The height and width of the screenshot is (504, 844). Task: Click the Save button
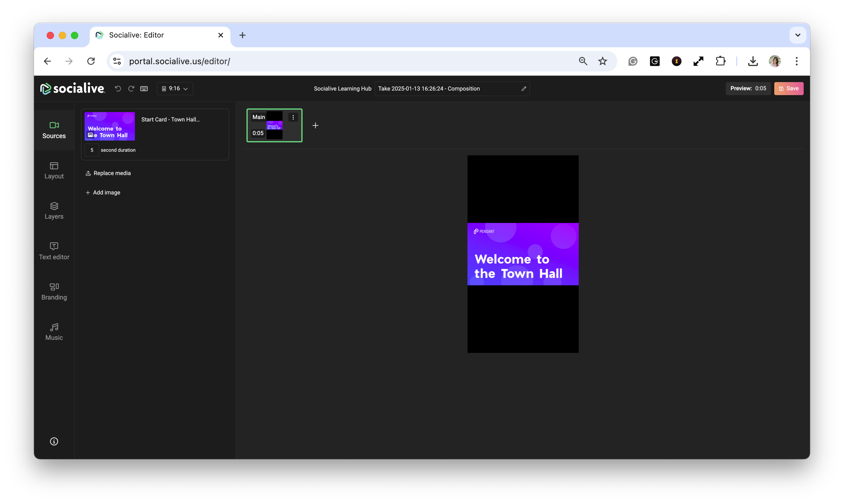click(789, 89)
